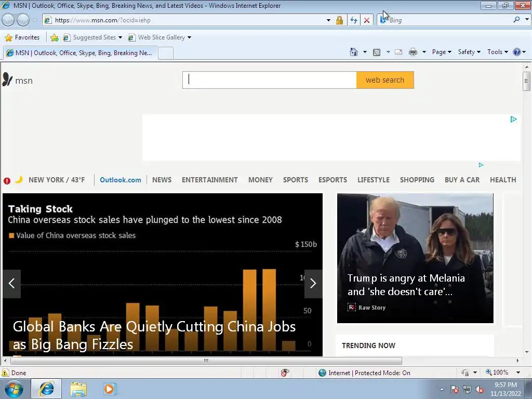532x399 pixels.
Task: Click the Forward navigation button
Action: pyautogui.click(x=23, y=20)
